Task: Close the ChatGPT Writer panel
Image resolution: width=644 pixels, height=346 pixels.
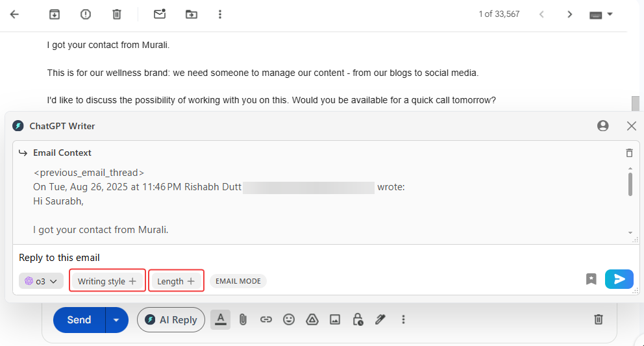Action: [632, 126]
